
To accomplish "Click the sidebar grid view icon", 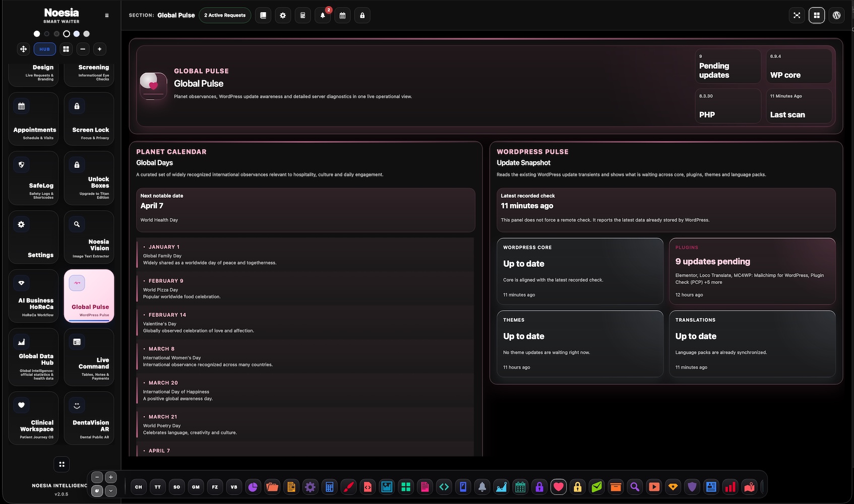I will tap(66, 49).
